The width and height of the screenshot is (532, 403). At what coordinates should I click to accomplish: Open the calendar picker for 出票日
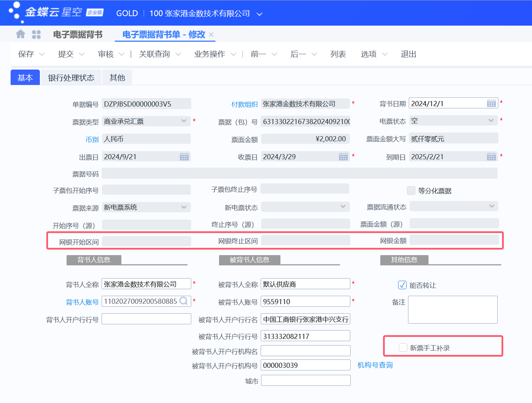coord(185,156)
